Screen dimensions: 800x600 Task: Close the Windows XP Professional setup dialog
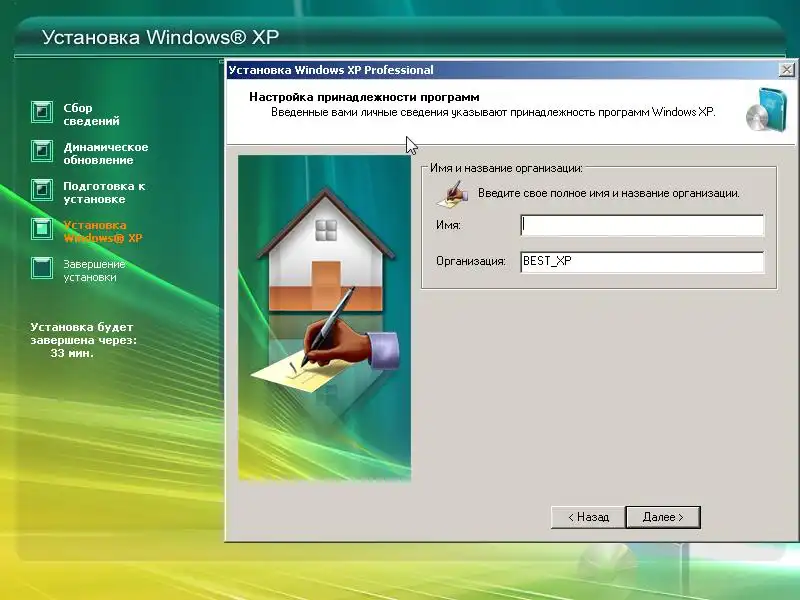click(787, 70)
